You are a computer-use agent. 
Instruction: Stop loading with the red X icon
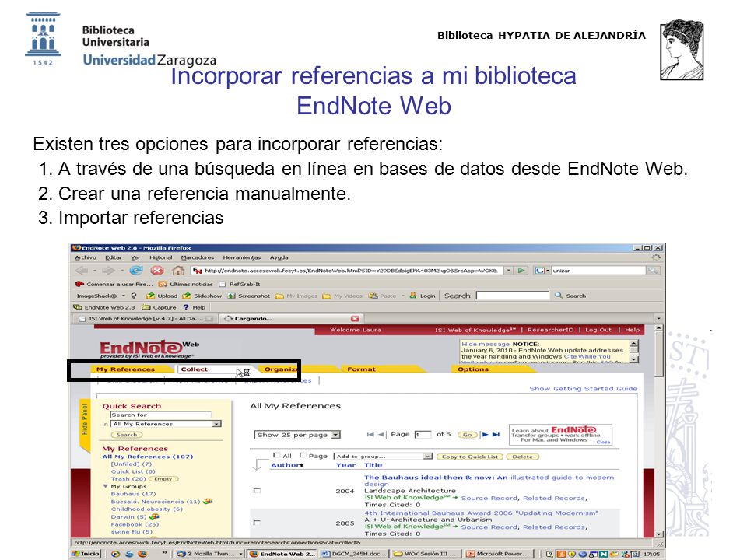157,271
